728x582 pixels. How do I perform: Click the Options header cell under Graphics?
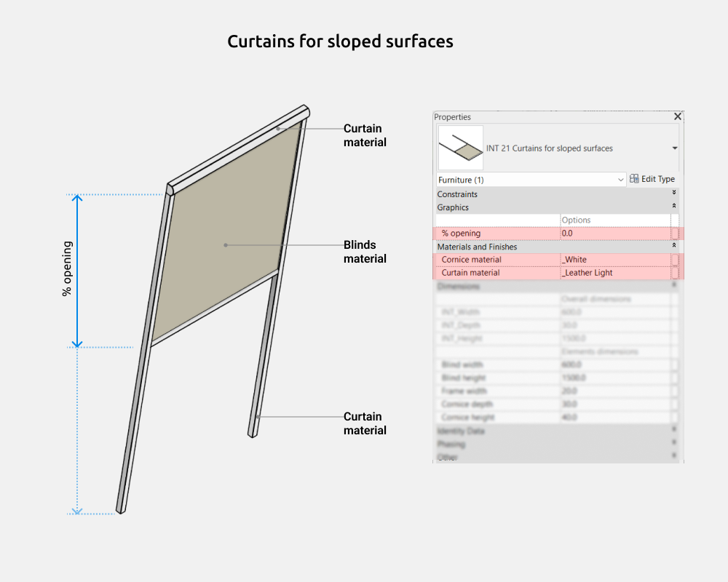[x=615, y=220]
